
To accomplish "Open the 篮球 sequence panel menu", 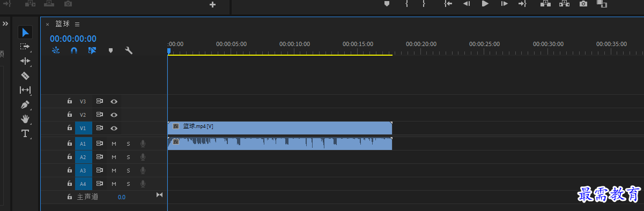I will pos(77,24).
